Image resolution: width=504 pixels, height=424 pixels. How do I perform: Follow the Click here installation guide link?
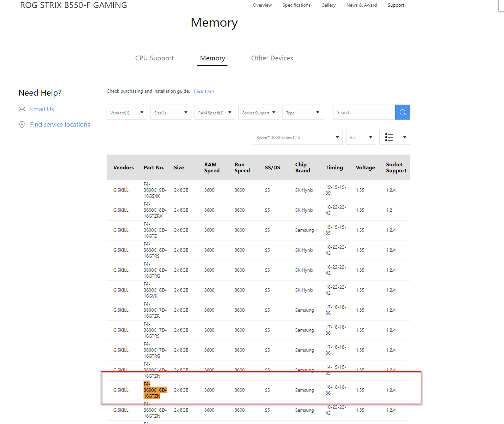pyautogui.click(x=204, y=92)
